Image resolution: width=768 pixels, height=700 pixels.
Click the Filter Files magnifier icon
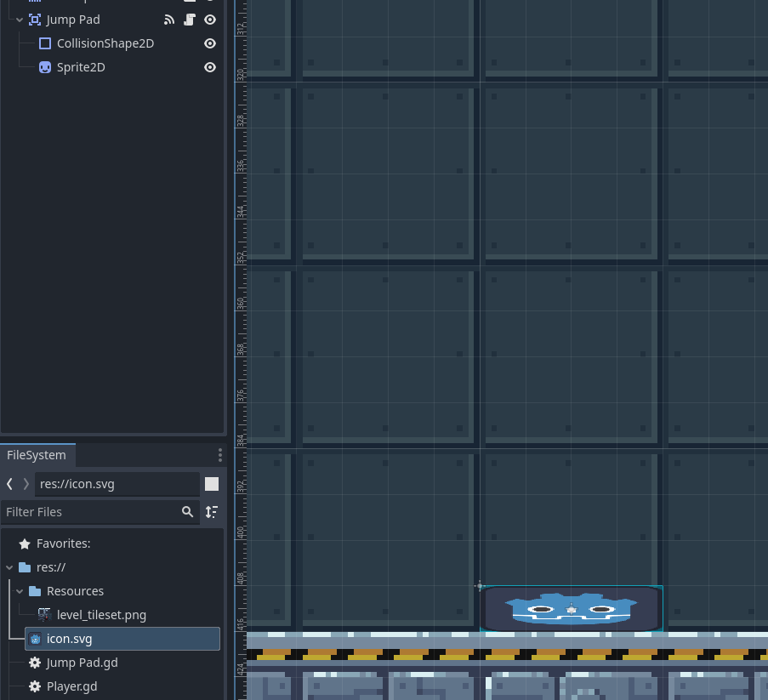coord(187,512)
